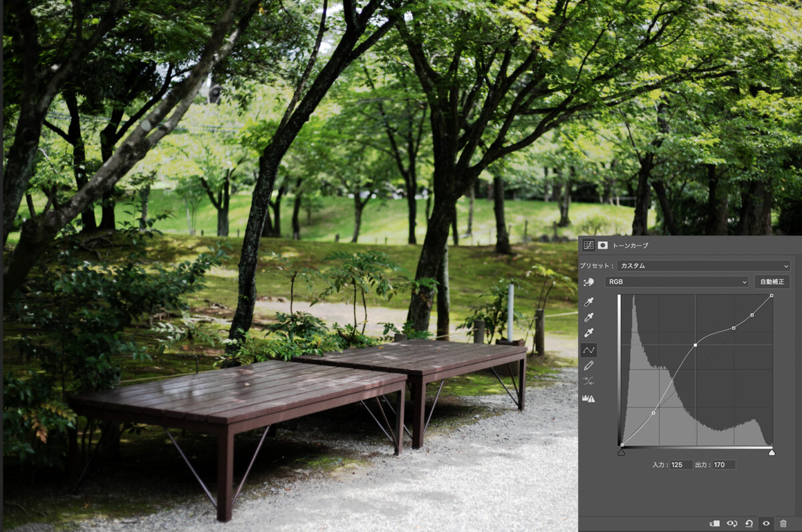Click the smooth curve values icon
Image resolution: width=802 pixels, height=532 pixels.
click(x=589, y=382)
